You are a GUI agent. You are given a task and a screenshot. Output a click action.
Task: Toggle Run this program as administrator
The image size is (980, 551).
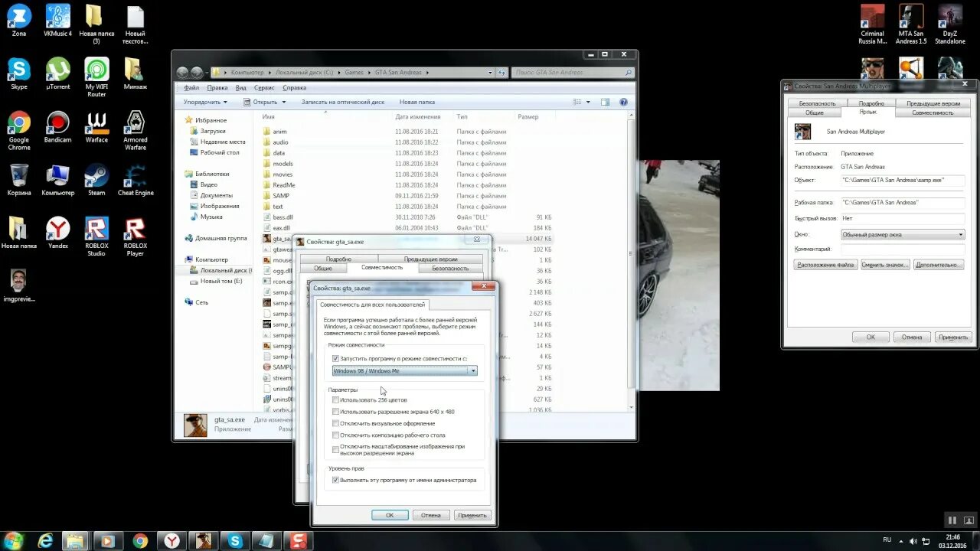[x=335, y=480]
